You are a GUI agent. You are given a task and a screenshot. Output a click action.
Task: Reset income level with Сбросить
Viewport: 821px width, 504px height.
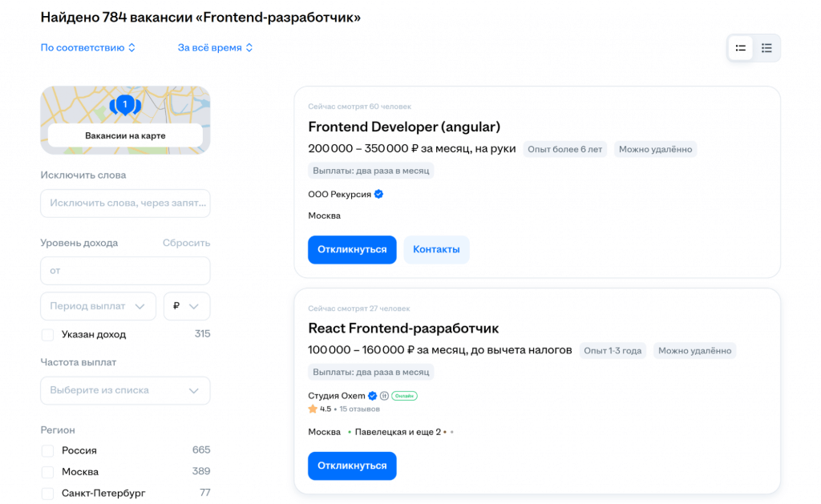186,243
